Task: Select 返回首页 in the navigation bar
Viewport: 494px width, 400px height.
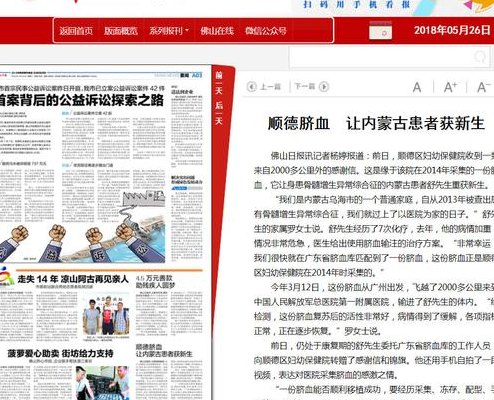Action: 76,31
